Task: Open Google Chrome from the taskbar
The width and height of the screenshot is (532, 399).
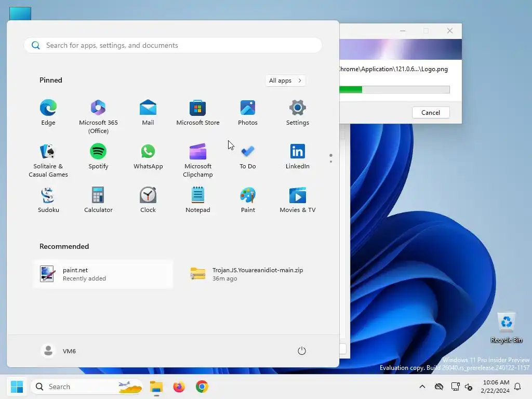Action: 202,387
